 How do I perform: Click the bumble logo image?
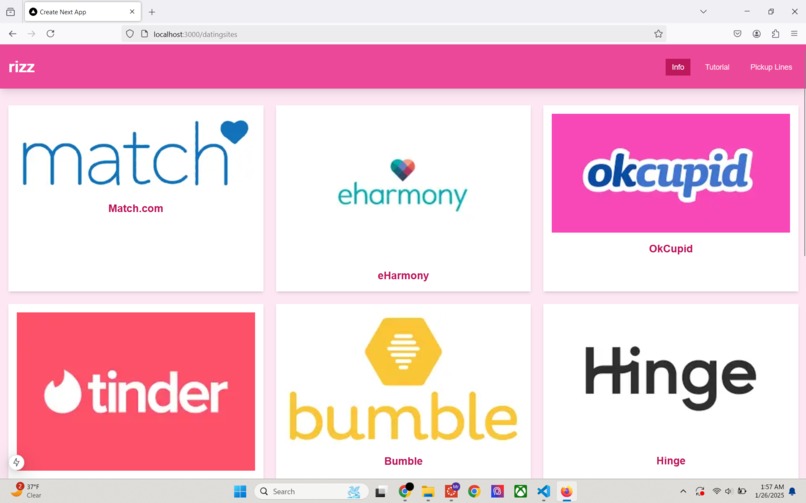click(403, 379)
